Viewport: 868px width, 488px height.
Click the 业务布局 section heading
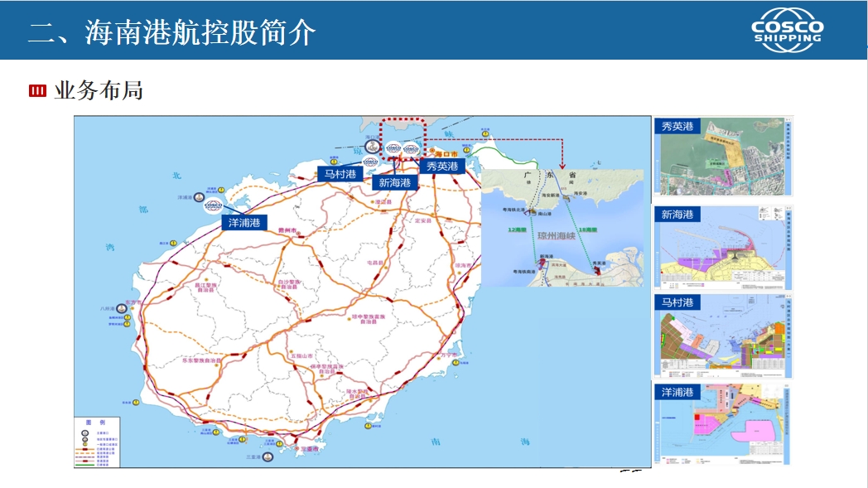99,90
